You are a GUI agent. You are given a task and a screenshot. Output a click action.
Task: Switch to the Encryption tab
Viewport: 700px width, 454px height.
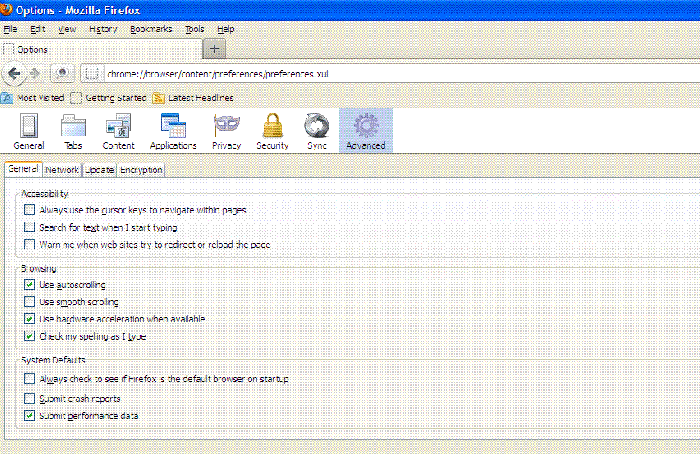coord(141,170)
